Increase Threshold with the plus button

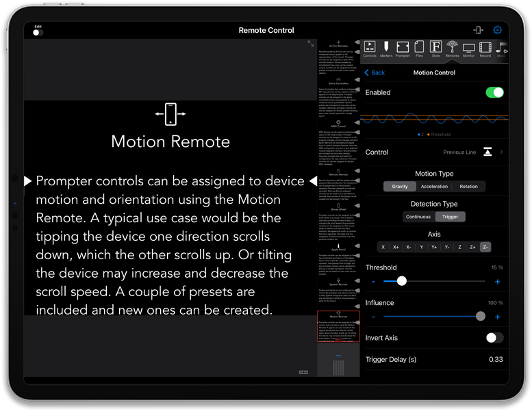coord(497,282)
